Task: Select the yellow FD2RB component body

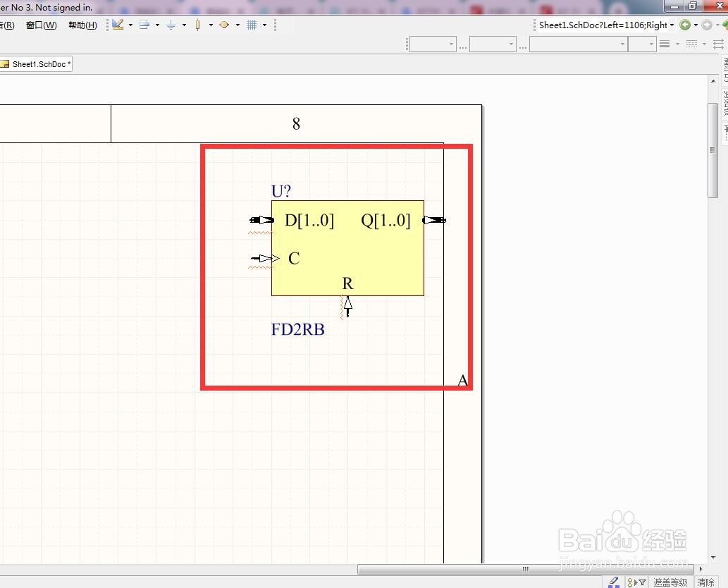Action: (x=347, y=248)
